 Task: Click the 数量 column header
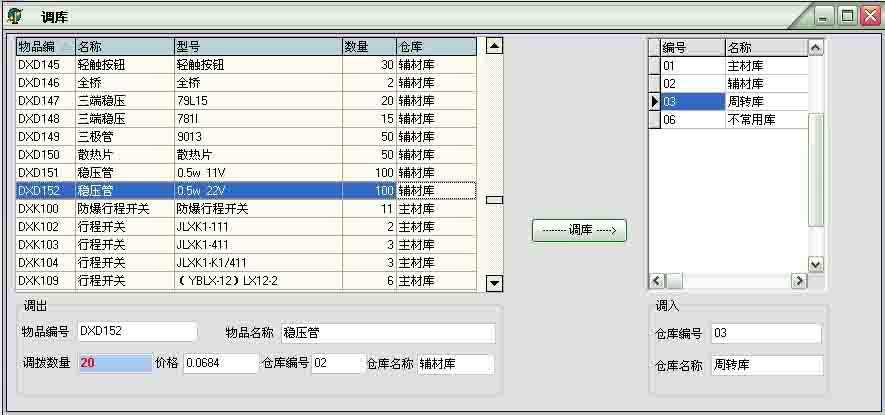(368, 47)
